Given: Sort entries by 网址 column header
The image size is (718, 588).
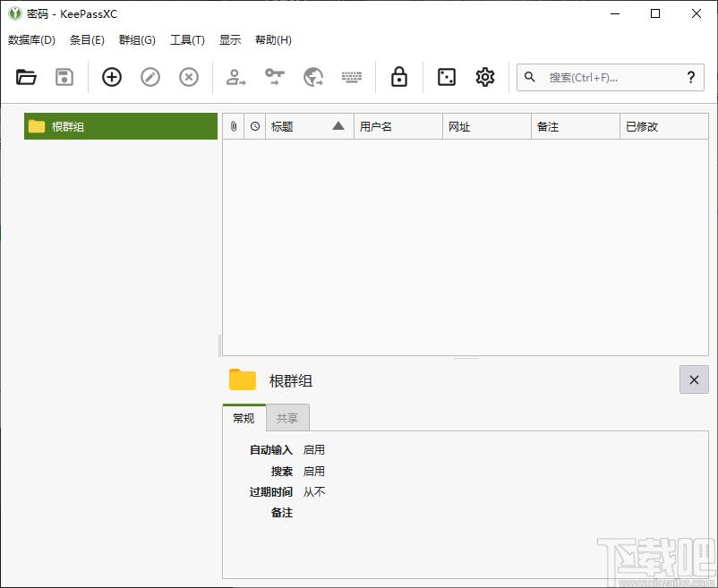Looking at the screenshot, I should click(x=487, y=126).
